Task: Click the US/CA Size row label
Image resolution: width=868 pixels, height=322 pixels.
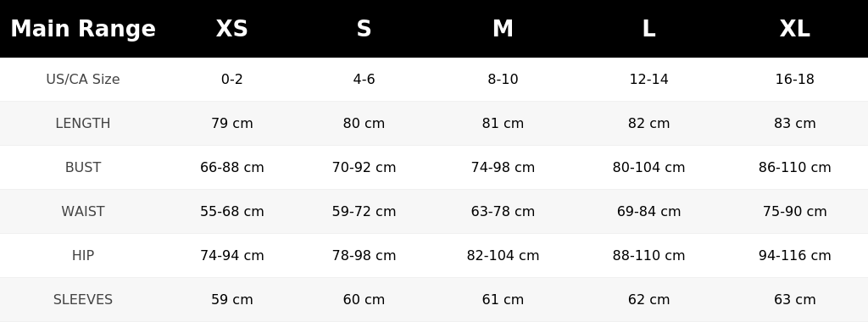Action: pyautogui.click(x=83, y=79)
